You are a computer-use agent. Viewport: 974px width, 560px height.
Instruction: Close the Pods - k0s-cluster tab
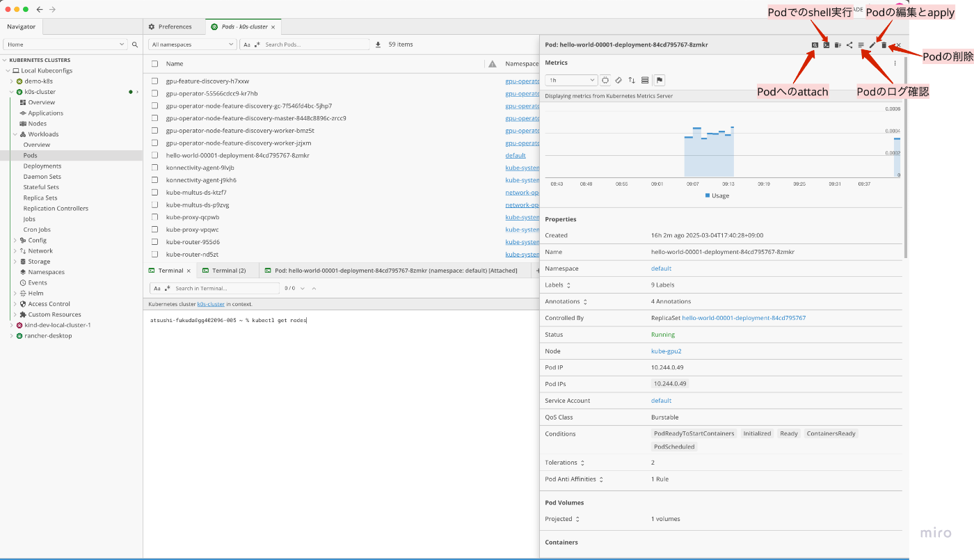coord(273,27)
